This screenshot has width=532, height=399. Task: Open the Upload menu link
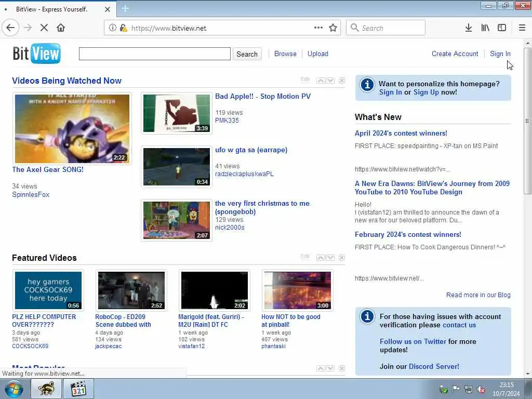[x=318, y=54]
